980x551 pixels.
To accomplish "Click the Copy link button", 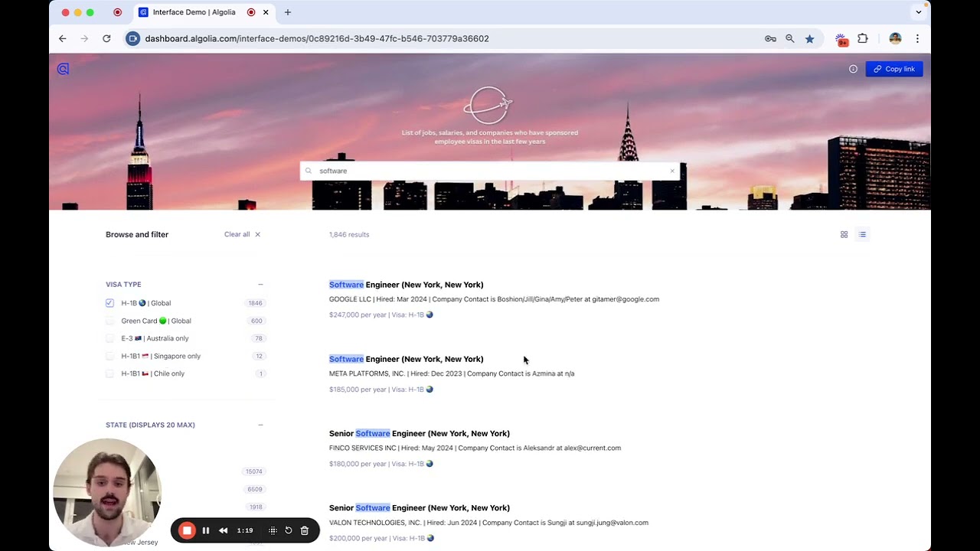I will coord(894,69).
